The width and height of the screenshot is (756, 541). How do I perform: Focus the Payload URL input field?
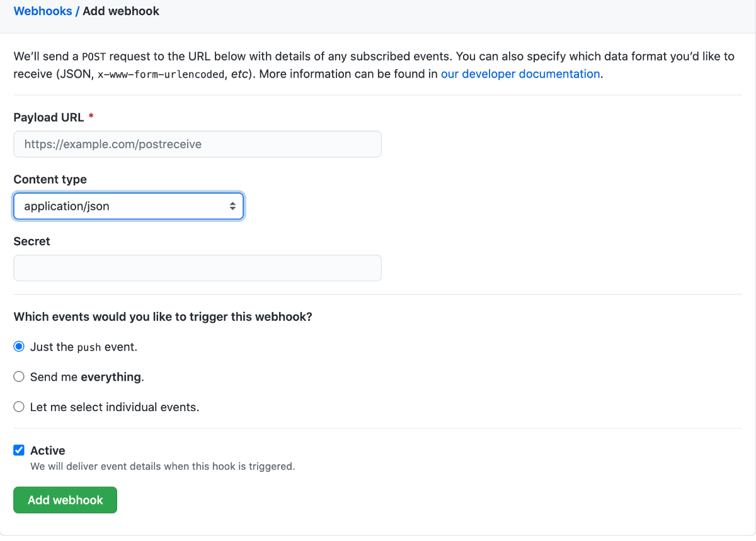coord(197,144)
